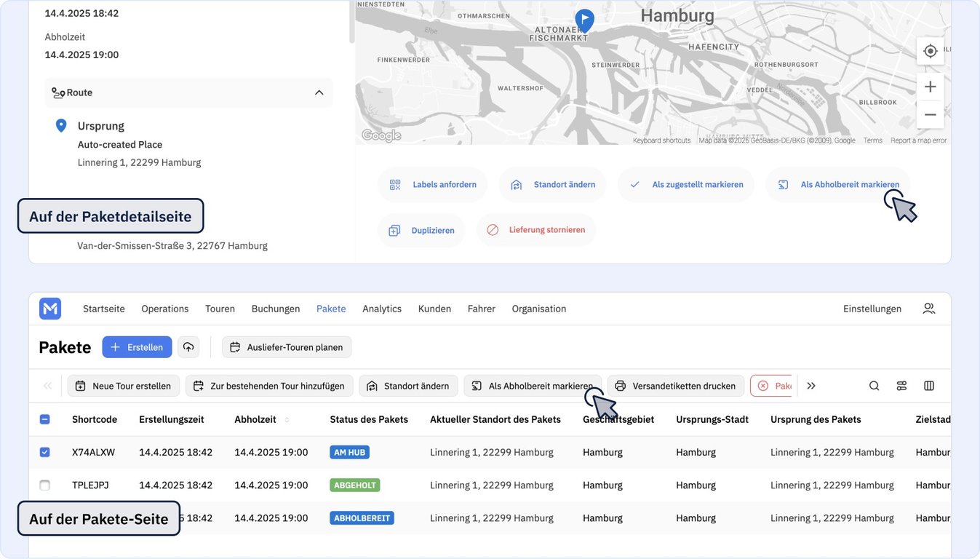Click Standort ändern in packages toolbar
Viewport: 980px width, 559px height.
[408, 386]
